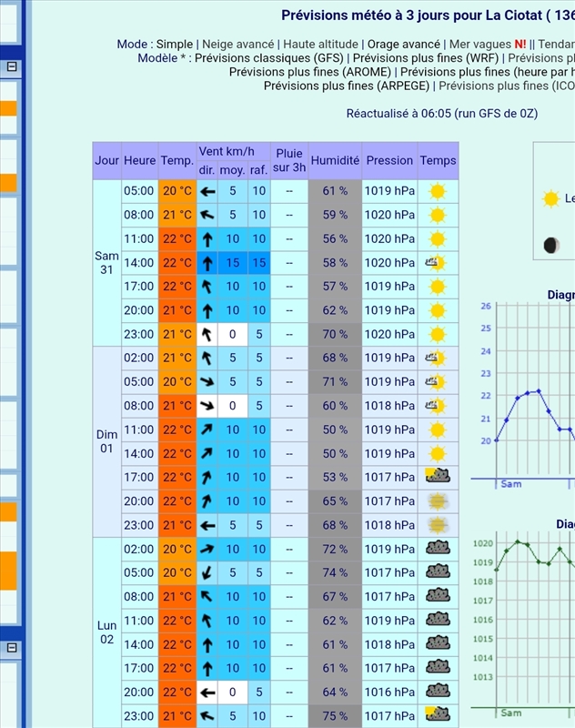Image resolution: width=575 pixels, height=728 pixels.
Task: Click the partly cloudy icon for Sam 14:00
Action: (436, 263)
